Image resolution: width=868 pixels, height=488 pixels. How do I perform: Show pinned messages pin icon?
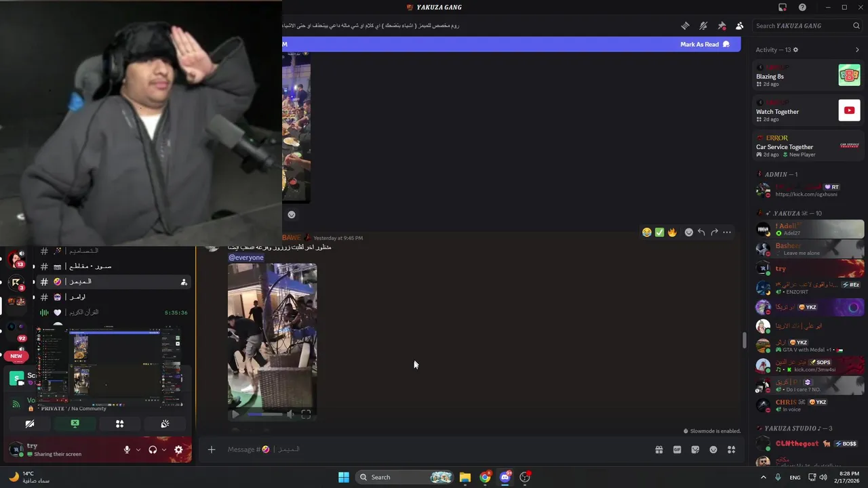[722, 26]
